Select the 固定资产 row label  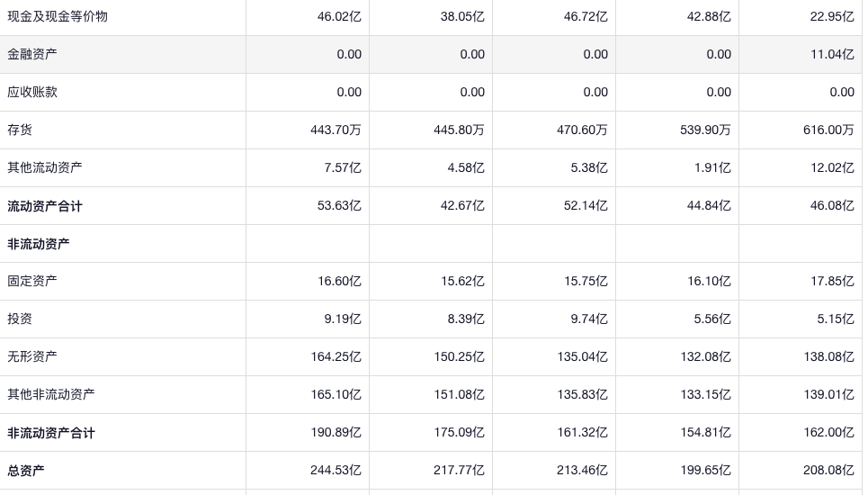(32, 281)
